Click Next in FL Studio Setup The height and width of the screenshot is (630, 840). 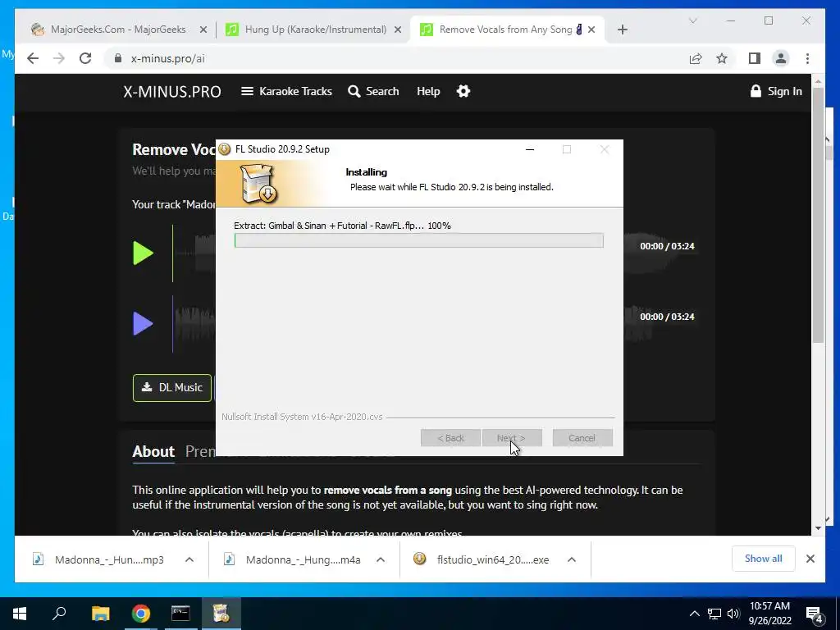(512, 438)
